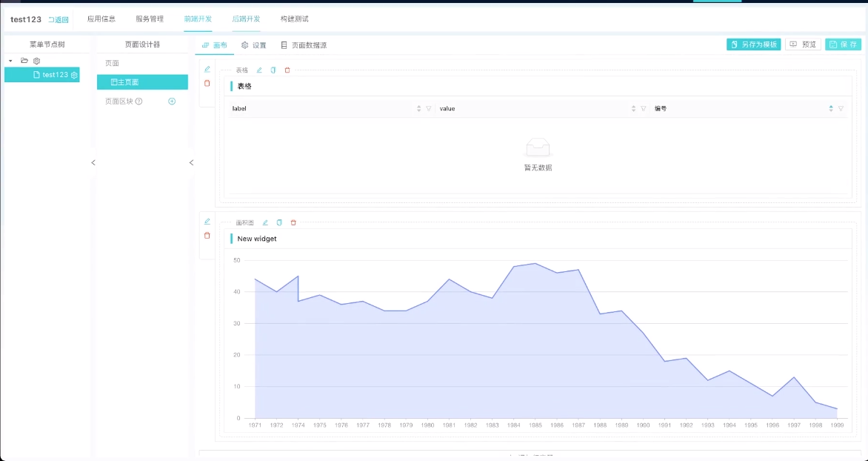Collapse the 菜单节点树 panel with its arrow
This screenshot has height=461, width=868.
[93, 162]
